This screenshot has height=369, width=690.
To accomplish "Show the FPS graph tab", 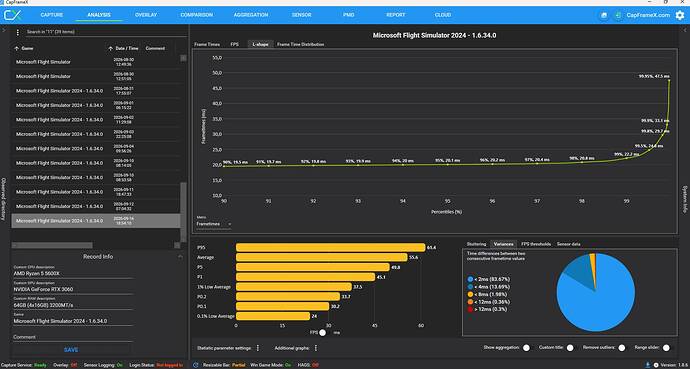I will 235,44.
